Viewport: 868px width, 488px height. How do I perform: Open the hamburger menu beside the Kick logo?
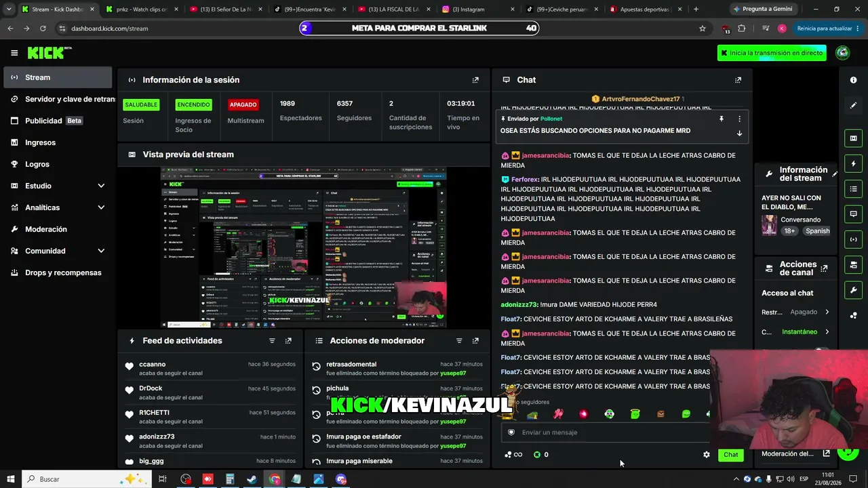(14, 53)
